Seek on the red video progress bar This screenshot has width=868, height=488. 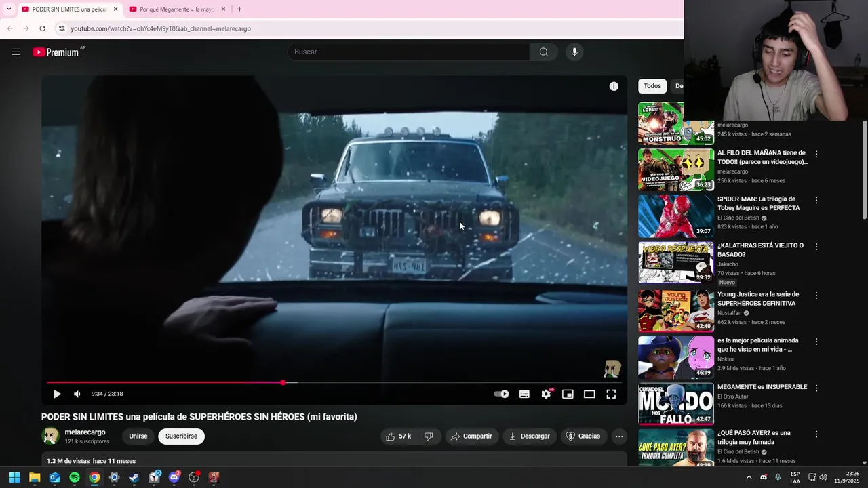coord(165,382)
